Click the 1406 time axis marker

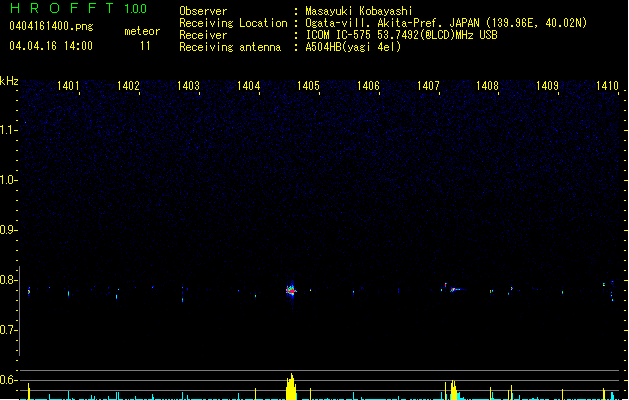click(x=368, y=86)
